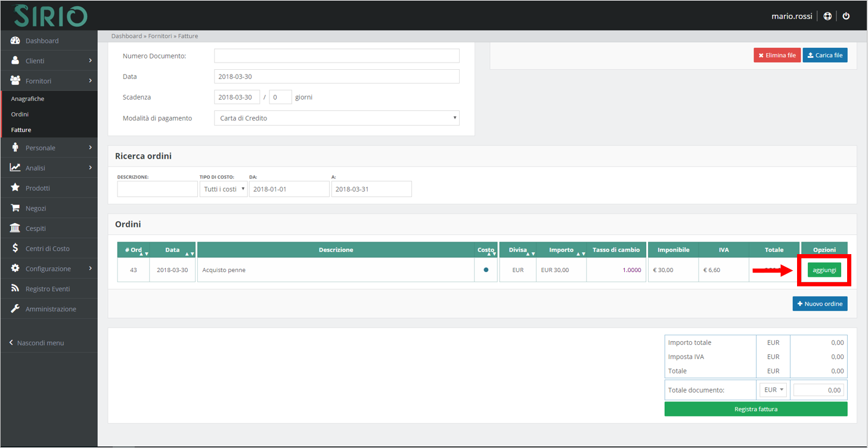868x448 pixels.
Task: Click the Centri di Costo dollar icon
Action: tap(15, 249)
